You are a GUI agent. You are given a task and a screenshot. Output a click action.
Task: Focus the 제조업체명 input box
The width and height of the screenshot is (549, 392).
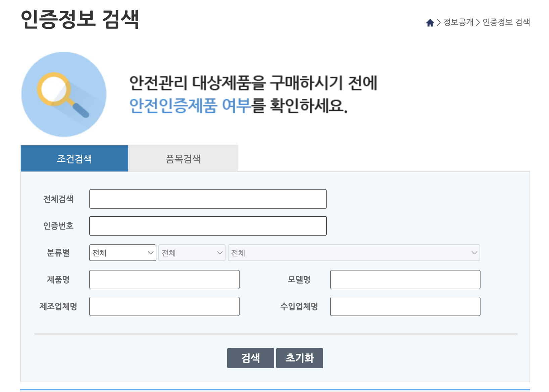tap(164, 306)
